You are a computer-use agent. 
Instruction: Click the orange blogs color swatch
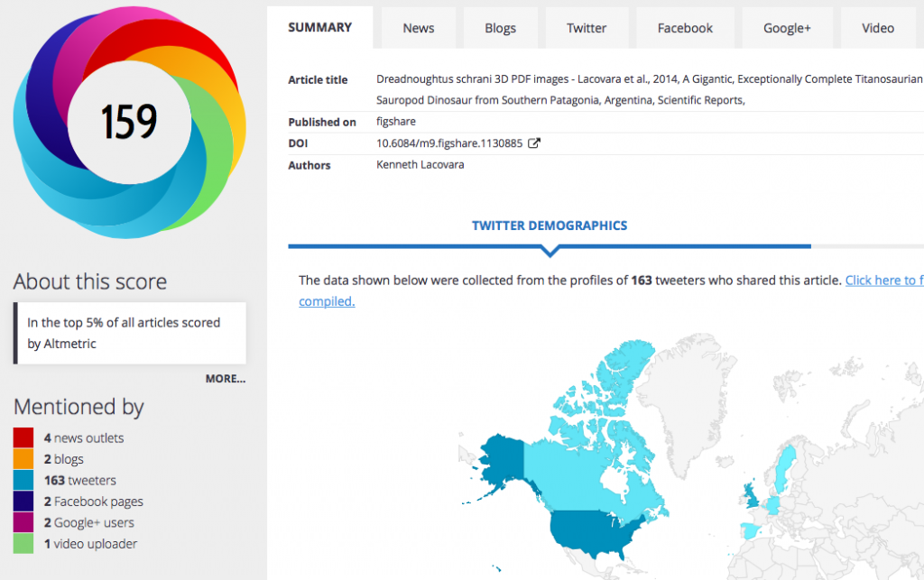(x=23, y=459)
